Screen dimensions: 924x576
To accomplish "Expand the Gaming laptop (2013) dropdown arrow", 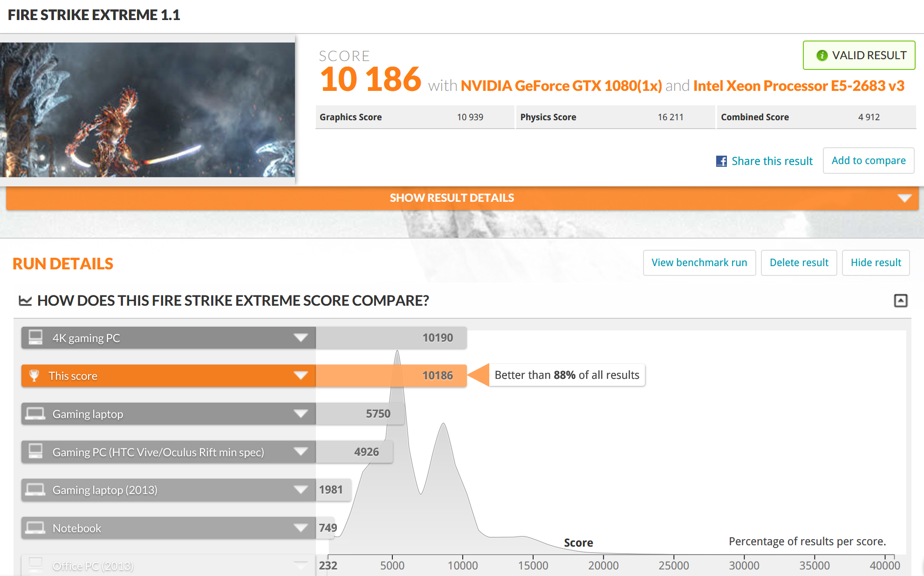I will point(301,490).
